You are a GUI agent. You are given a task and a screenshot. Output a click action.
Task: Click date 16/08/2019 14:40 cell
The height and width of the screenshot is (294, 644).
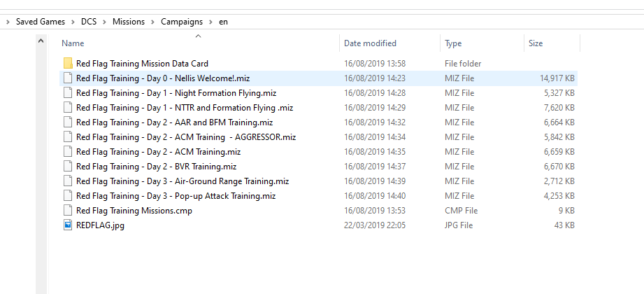tap(375, 196)
